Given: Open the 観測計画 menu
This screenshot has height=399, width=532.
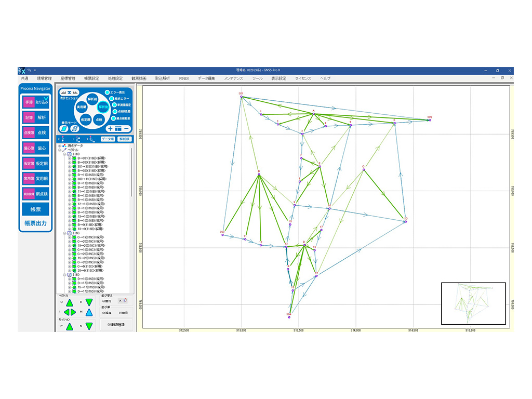Looking at the screenshot, I should pos(139,78).
